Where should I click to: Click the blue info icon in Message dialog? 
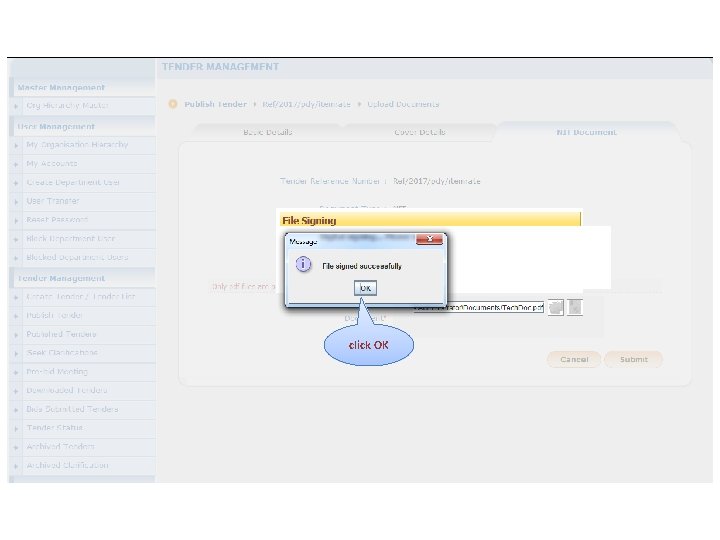tap(303, 264)
